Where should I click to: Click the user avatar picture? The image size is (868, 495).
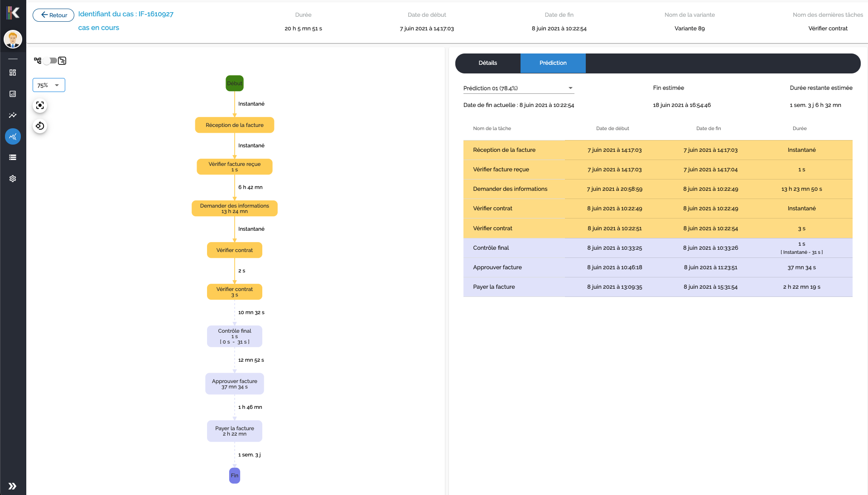pyautogui.click(x=13, y=39)
